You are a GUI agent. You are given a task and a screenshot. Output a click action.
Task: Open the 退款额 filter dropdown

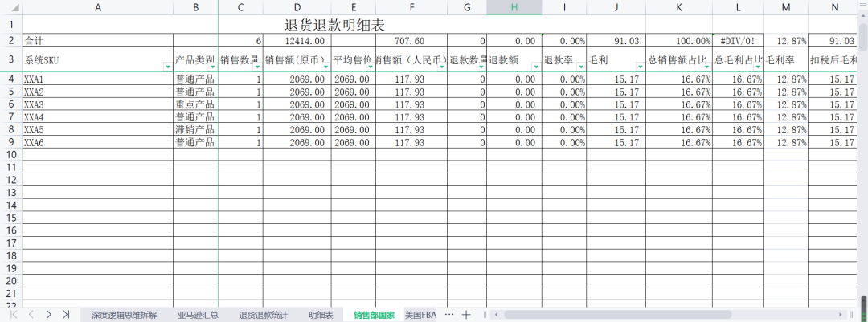pos(536,67)
